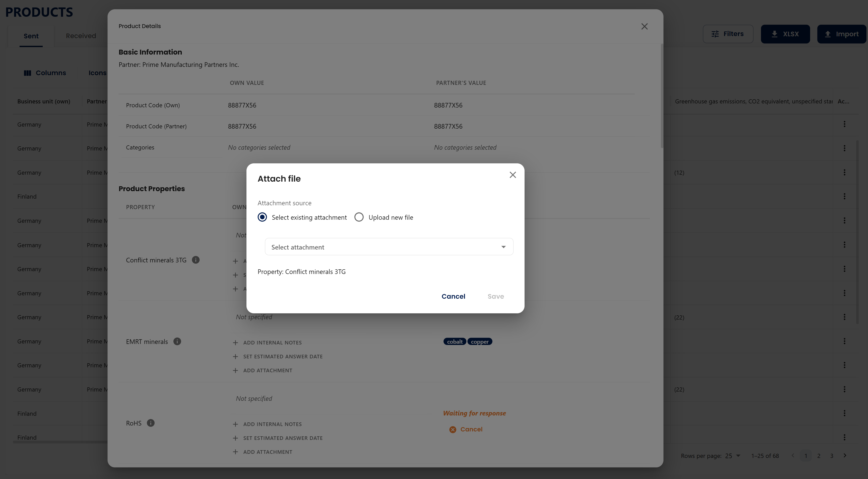Select the 'Select existing attachment' radio option
The height and width of the screenshot is (479, 868).
[x=262, y=217]
